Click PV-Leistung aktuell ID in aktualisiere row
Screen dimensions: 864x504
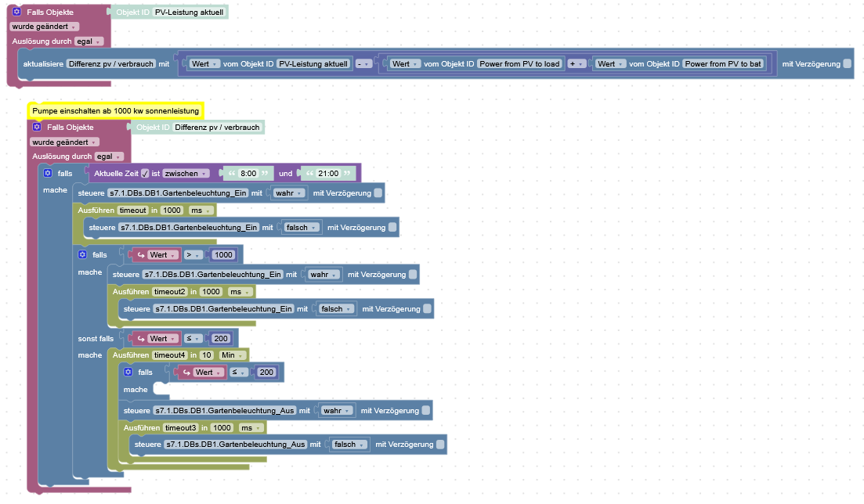[x=313, y=64]
